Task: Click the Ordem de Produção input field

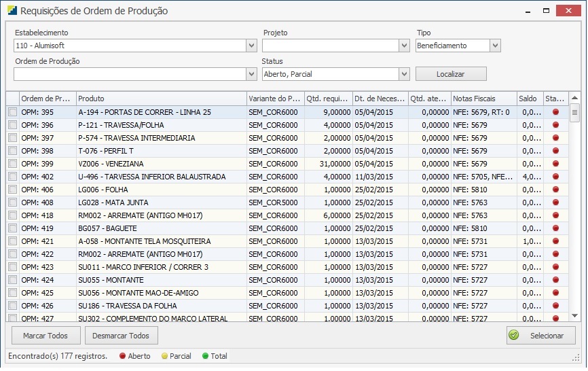Action: (x=129, y=74)
